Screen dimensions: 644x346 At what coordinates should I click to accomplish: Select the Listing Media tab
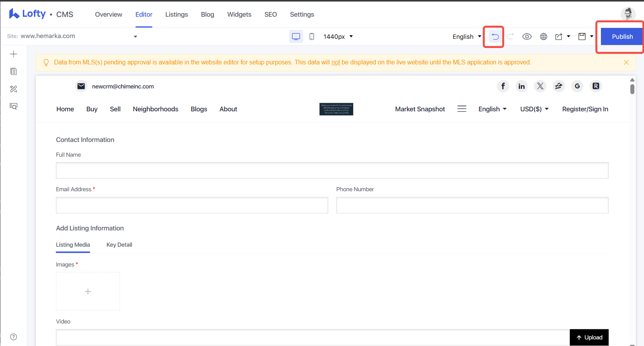pyautogui.click(x=73, y=245)
